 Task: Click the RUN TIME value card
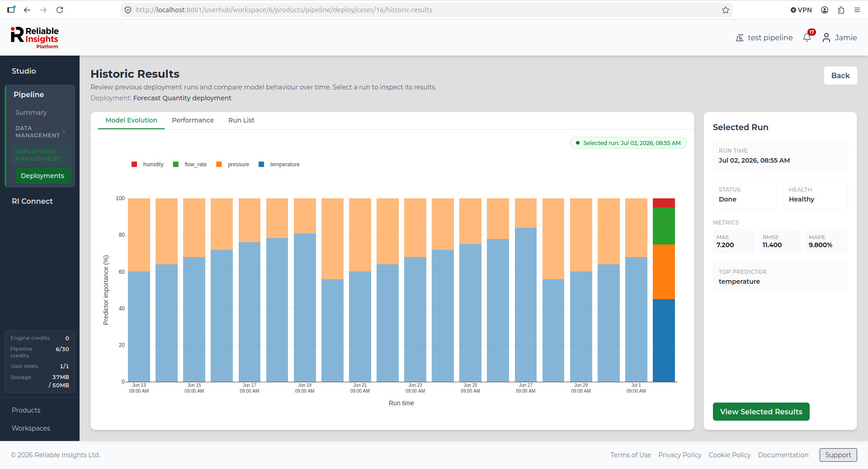pyautogui.click(x=780, y=156)
